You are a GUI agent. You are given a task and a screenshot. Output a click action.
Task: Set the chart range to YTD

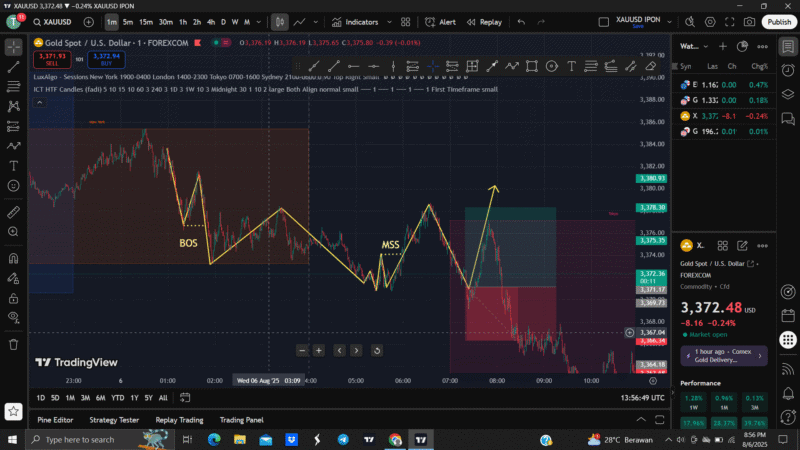point(117,397)
